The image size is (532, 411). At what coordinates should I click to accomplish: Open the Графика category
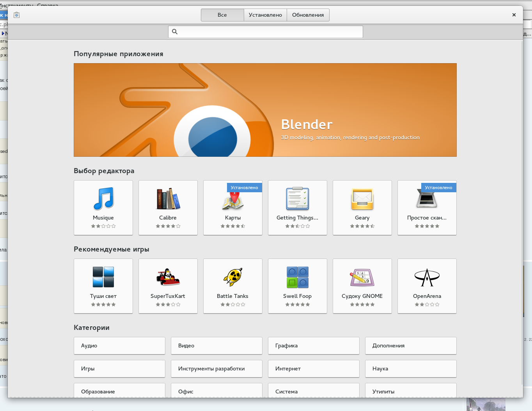tap(314, 345)
